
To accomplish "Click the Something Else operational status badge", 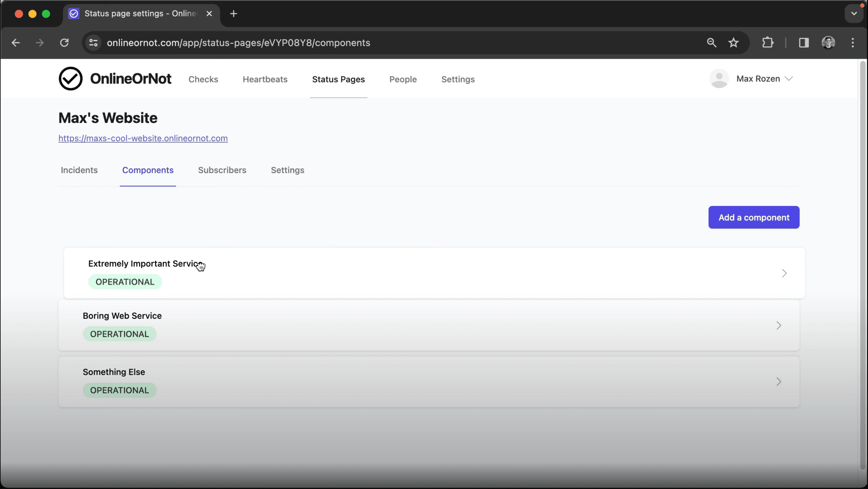I will 119,390.
